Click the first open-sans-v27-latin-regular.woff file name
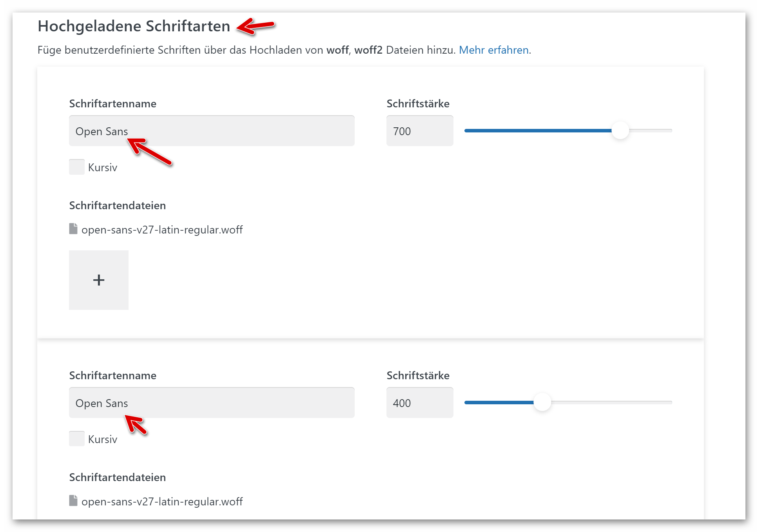The height and width of the screenshot is (532, 758). (162, 230)
